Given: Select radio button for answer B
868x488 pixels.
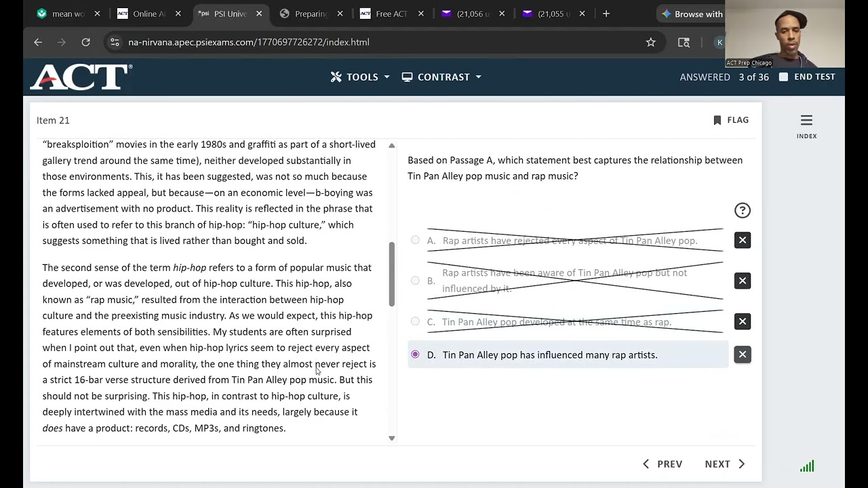Looking at the screenshot, I should pyautogui.click(x=415, y=281).
